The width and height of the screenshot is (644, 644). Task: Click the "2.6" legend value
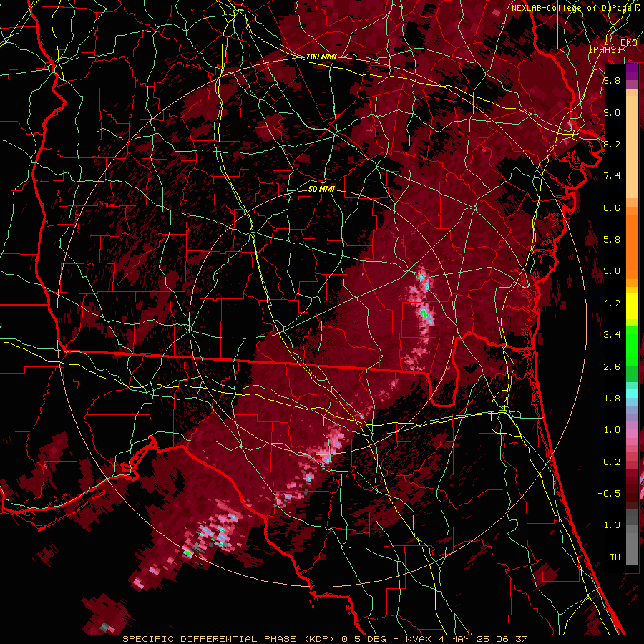tap(612, 367)
